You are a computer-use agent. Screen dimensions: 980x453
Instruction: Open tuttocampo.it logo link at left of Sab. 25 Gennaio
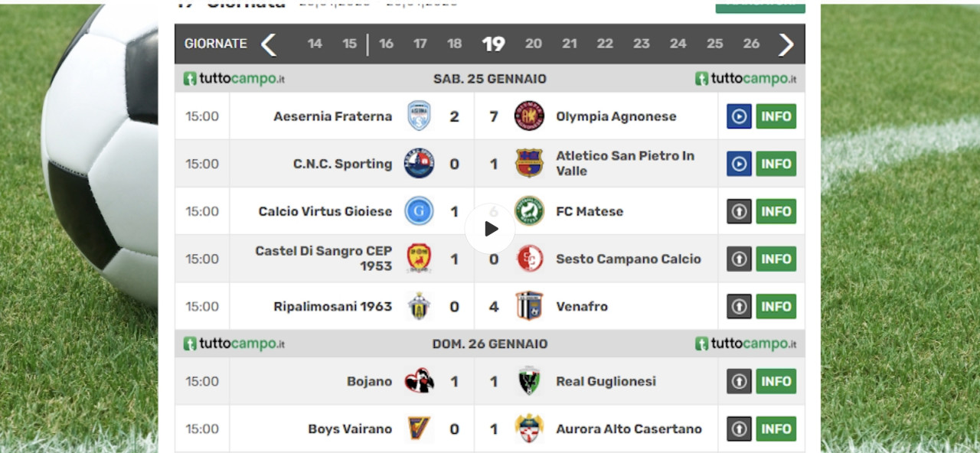(234, 79)
